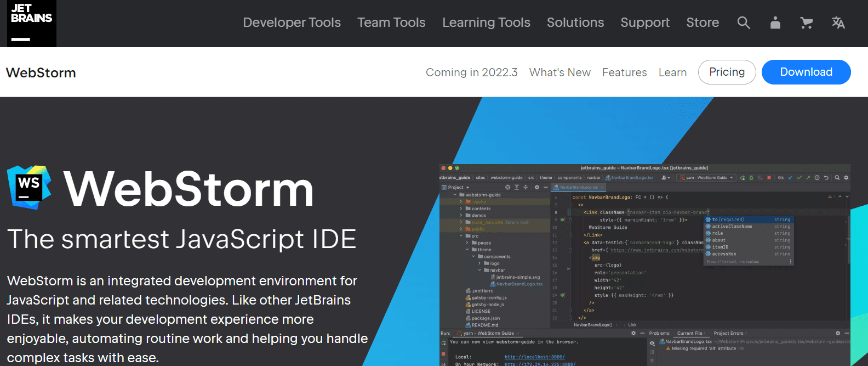This screenshot has width=868, height=366.
Task: Toggle code fold marker at line 7
Action: point(570,205)
